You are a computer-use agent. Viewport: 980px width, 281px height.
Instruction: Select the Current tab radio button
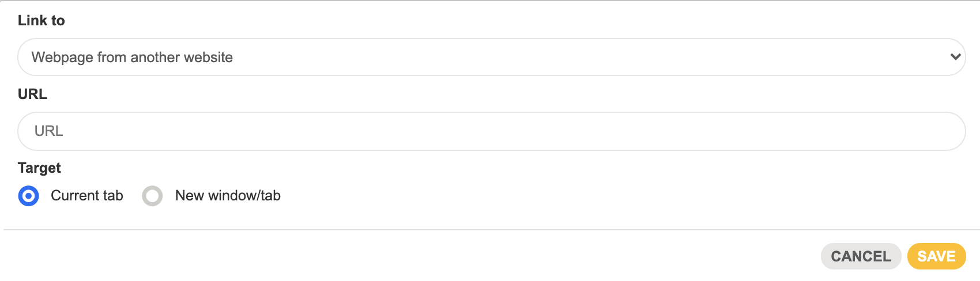[x=28, y=196]
